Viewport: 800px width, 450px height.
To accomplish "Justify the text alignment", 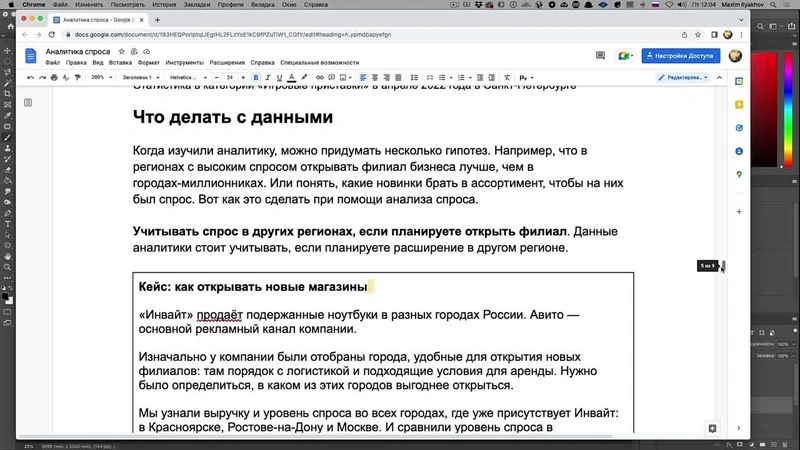I will pos(398,78).
